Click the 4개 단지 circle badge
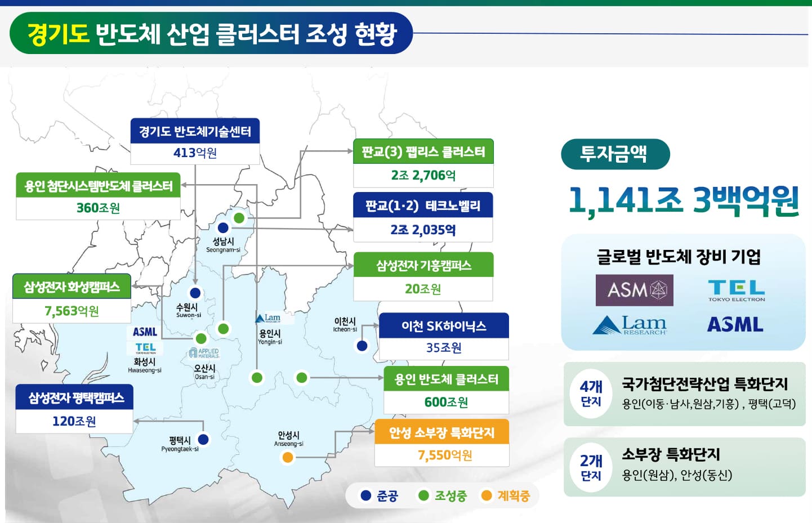 pos(591,394)
